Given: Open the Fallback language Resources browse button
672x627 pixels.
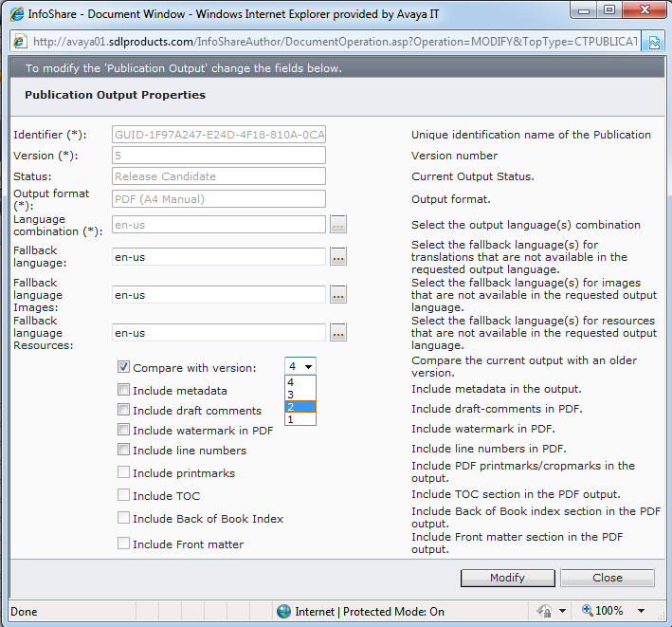Looking at the screenshot, I should tap(338, 332).
